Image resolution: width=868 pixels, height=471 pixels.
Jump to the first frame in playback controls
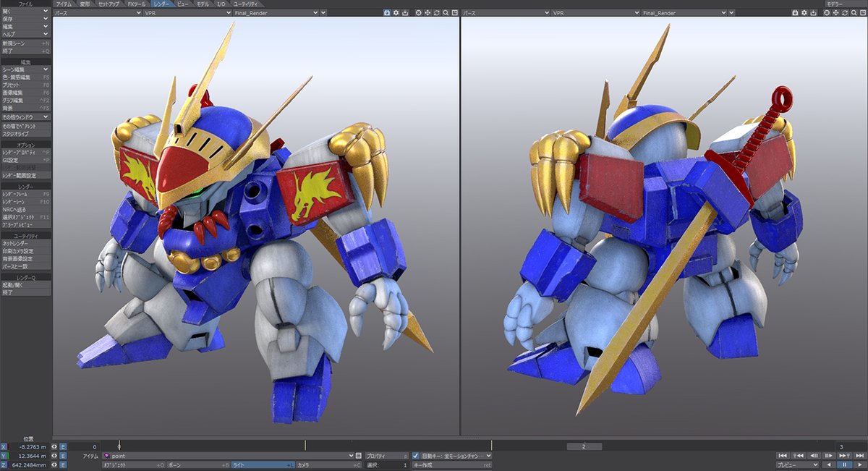click(783, 456)
